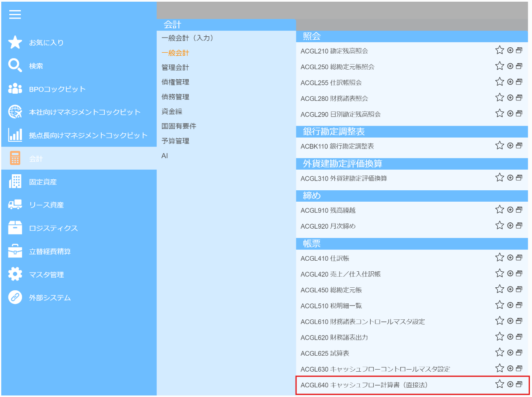Open ACGL410 仕訳帳 screen link
Viewport: 532px width, 397px height.
[325, 258]
